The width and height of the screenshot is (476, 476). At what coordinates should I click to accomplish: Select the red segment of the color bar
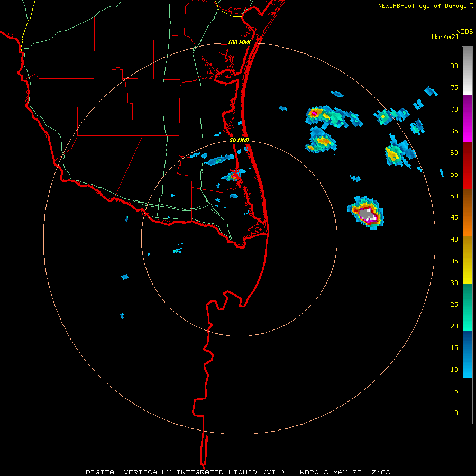(467, 166)
